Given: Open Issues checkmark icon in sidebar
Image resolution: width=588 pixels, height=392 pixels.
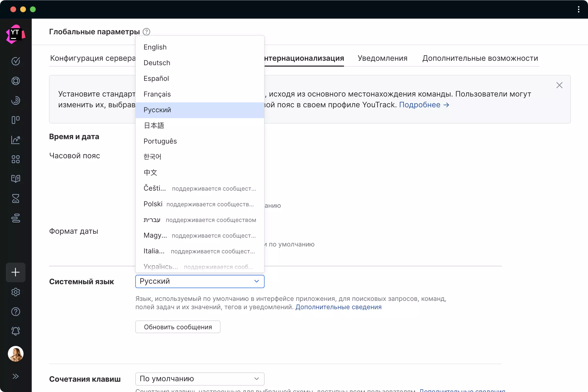Looking at the screenshot, I should click(x=15, y=61).
